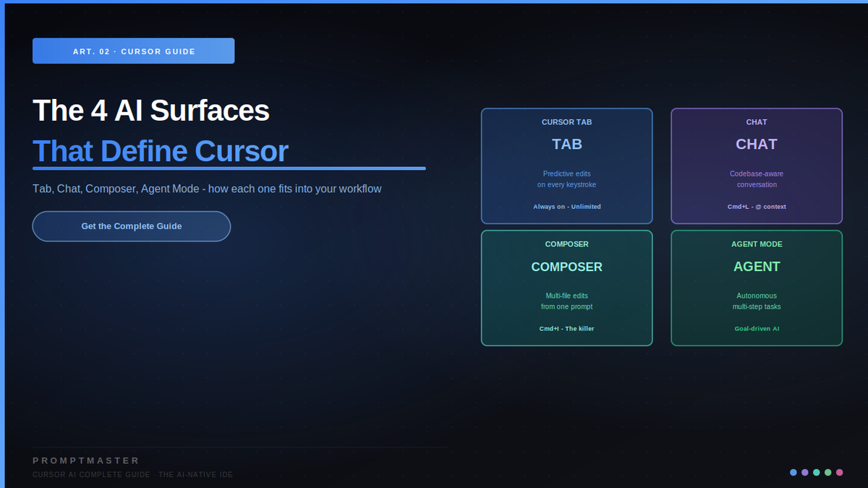Click the green pagination dot
Screen dimensions: 868x488
click(828, 472)
